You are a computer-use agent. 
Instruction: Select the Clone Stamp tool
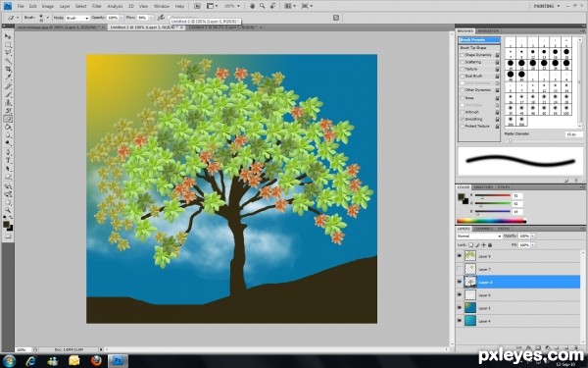click(8, 102)
